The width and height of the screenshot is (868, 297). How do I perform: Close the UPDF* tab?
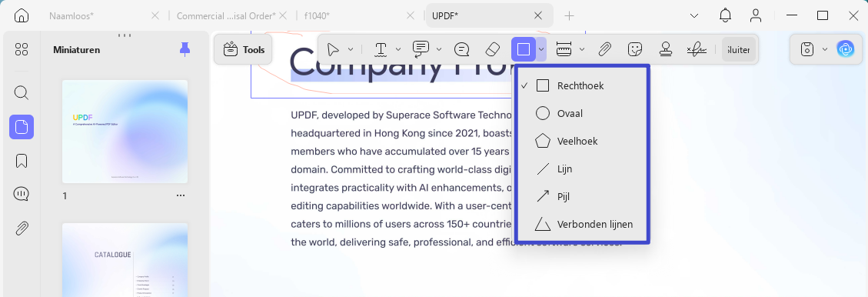538,15
